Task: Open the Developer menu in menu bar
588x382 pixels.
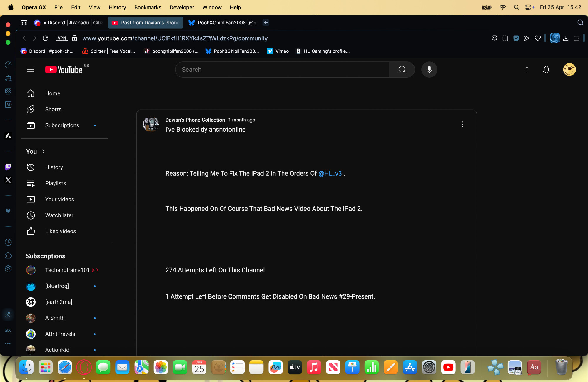Action: point(182,7)
